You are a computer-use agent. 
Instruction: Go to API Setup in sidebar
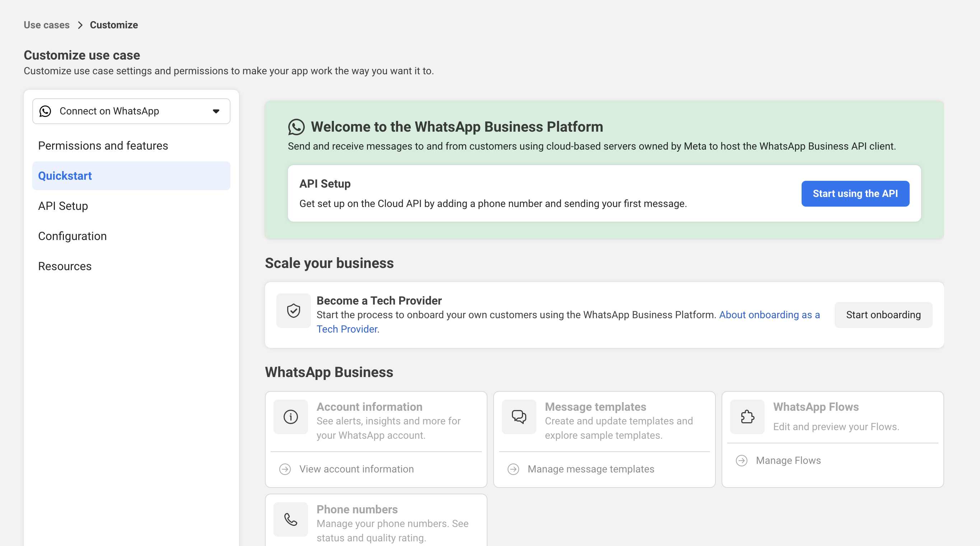click(x=63, y=206)
